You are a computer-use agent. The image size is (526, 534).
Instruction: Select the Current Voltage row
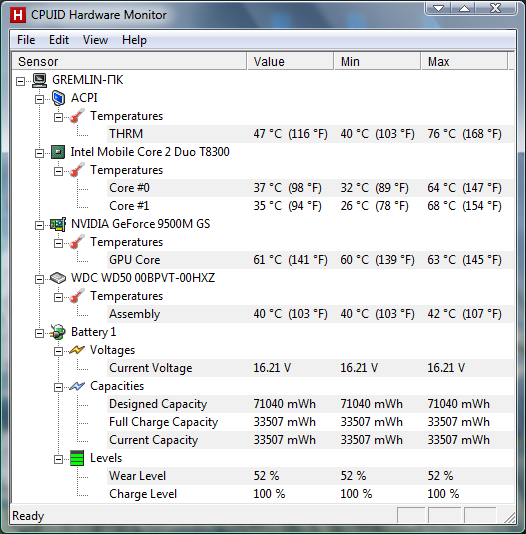pos(310,368)
